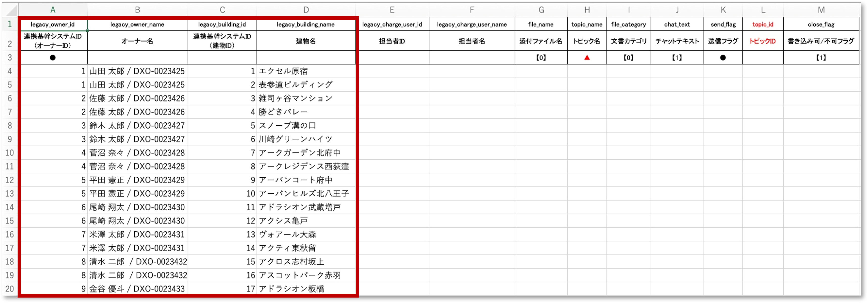The width and height of the screenshot is (868, 303).
Task: Click the 担当者名 header cell
Action: [x=472, y=41]
